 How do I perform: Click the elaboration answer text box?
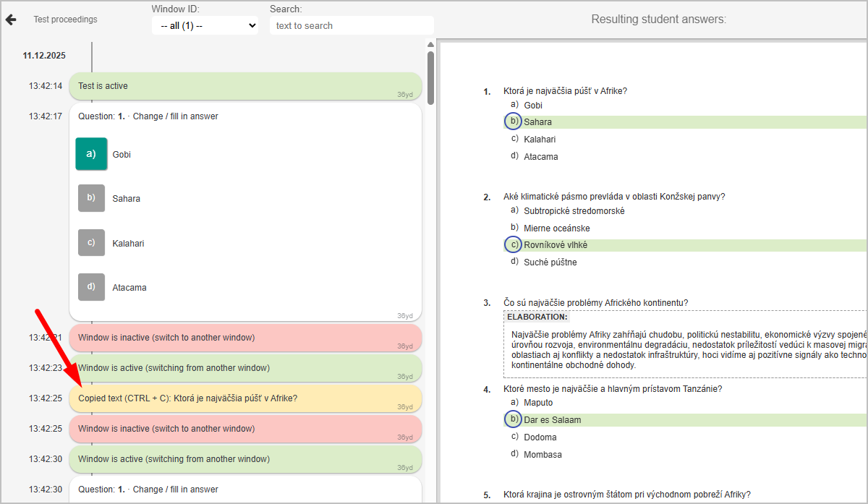tap(684, 349)
